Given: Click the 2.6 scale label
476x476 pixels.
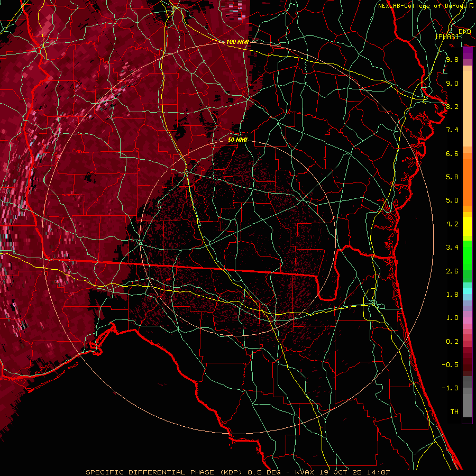Looking at the screenshot, I should tap(452, 271).
